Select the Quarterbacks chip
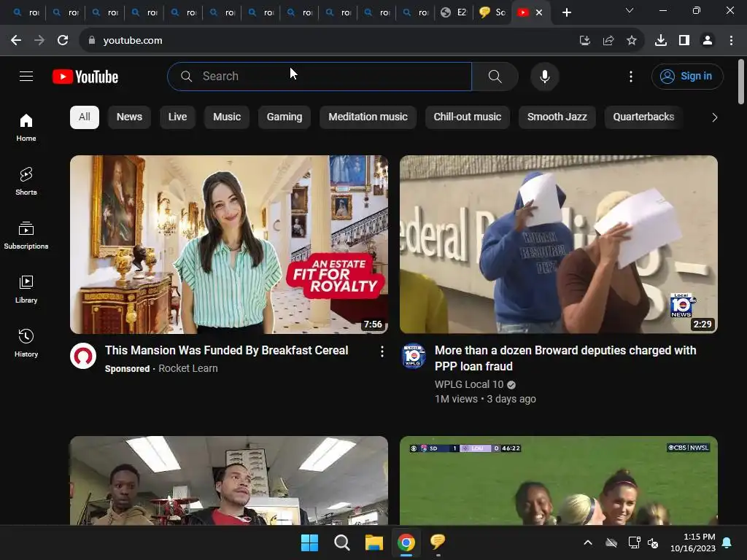 [x=643, y=117]
